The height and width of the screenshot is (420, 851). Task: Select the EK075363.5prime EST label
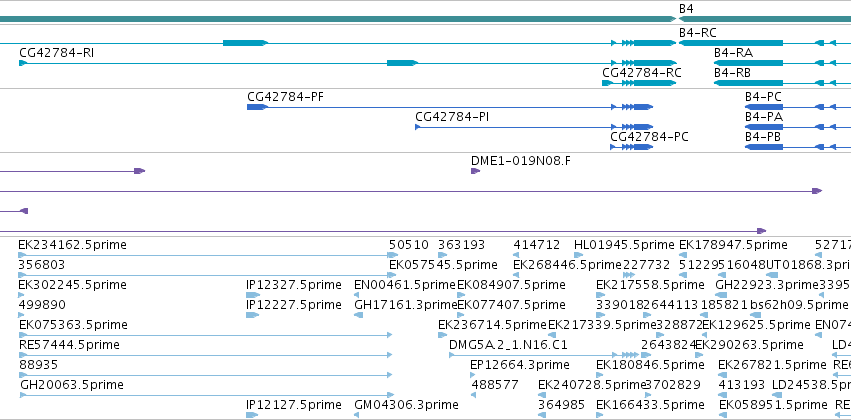[x=73, y=324]
